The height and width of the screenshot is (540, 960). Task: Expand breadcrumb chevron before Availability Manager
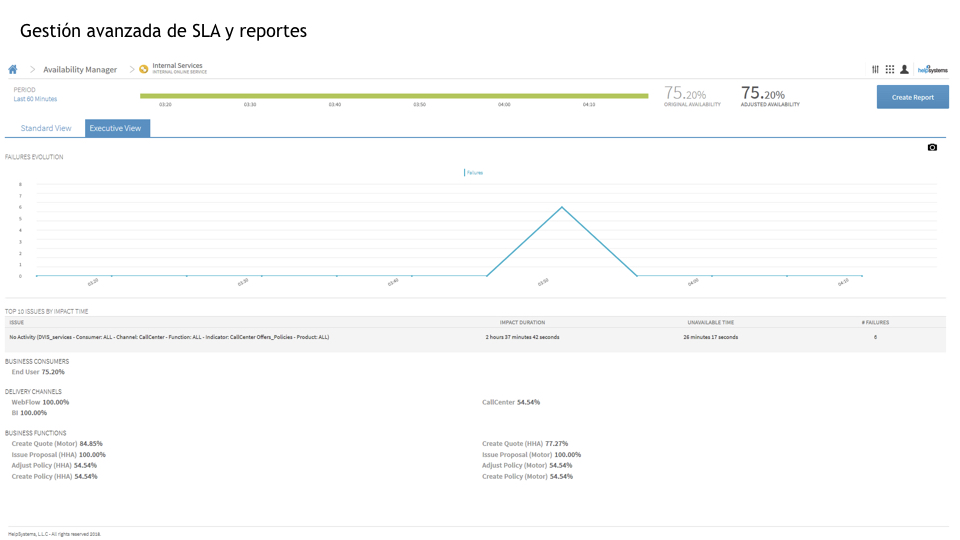pyautogui.click(x=32, y=69)
